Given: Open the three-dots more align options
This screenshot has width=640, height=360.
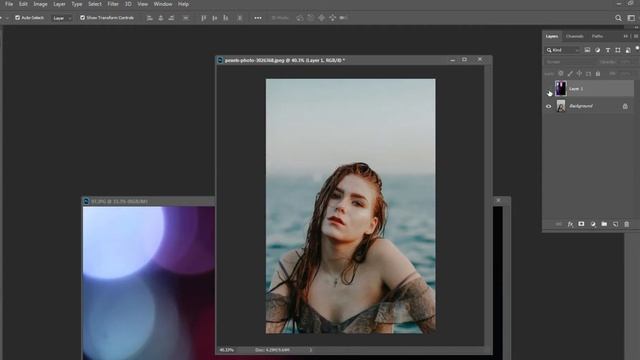Looking at the screenshot, I should (258, 18).
